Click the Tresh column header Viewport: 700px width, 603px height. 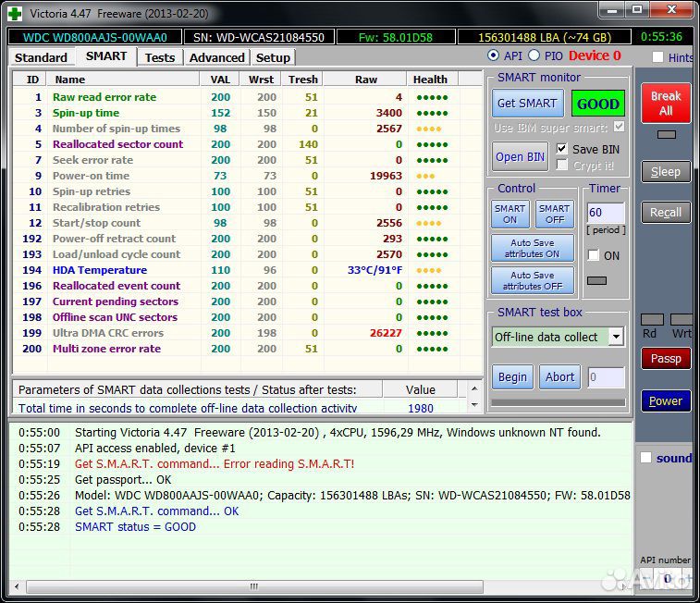pyautogui.click(x=302, y=80)
